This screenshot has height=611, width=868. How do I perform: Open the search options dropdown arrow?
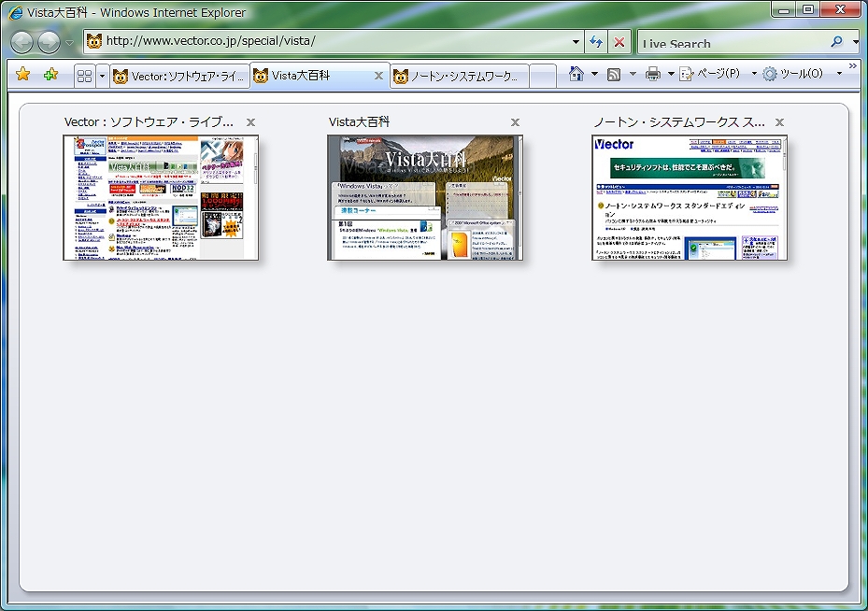pos(855,42)
